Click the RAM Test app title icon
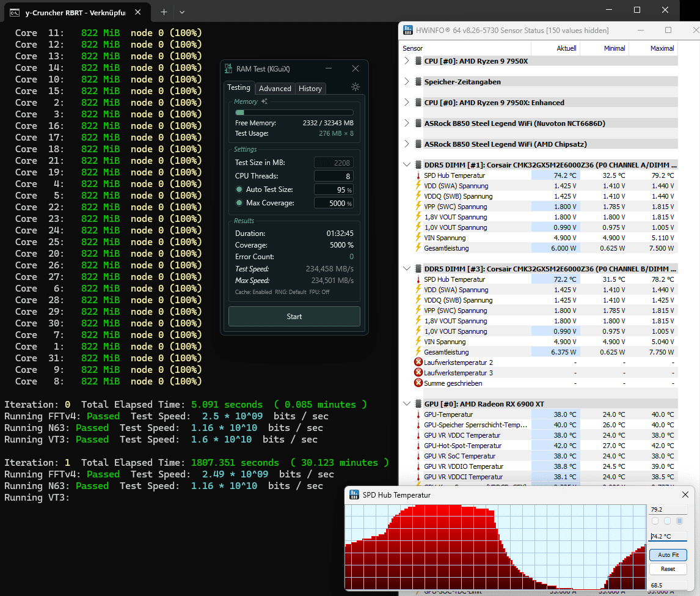The height and width of the screenshot is (596, 700). pos(229,68)
